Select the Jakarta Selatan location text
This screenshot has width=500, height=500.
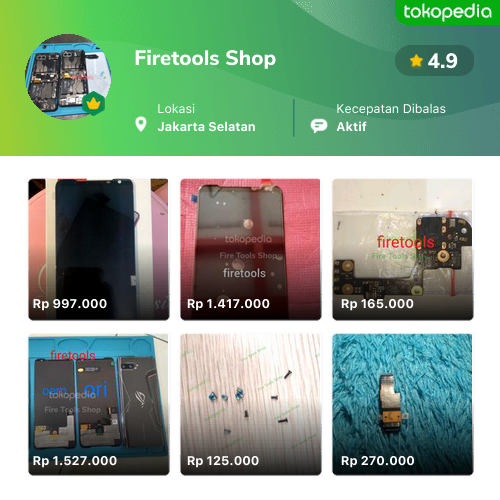(x=206, y=127)
